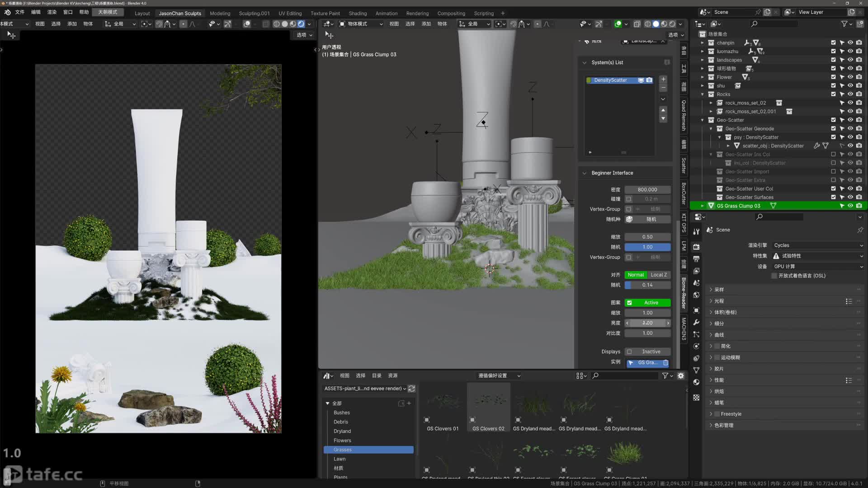Switch right viewport to solid shading
Viewport: 868px width, 488px height.
point(656,24)
